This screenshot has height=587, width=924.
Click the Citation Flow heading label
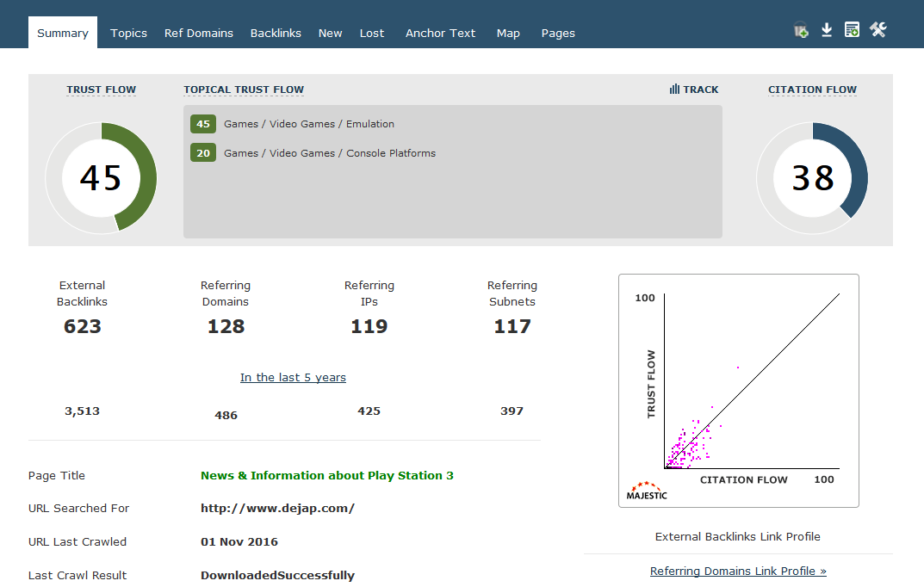coord(812,90)
